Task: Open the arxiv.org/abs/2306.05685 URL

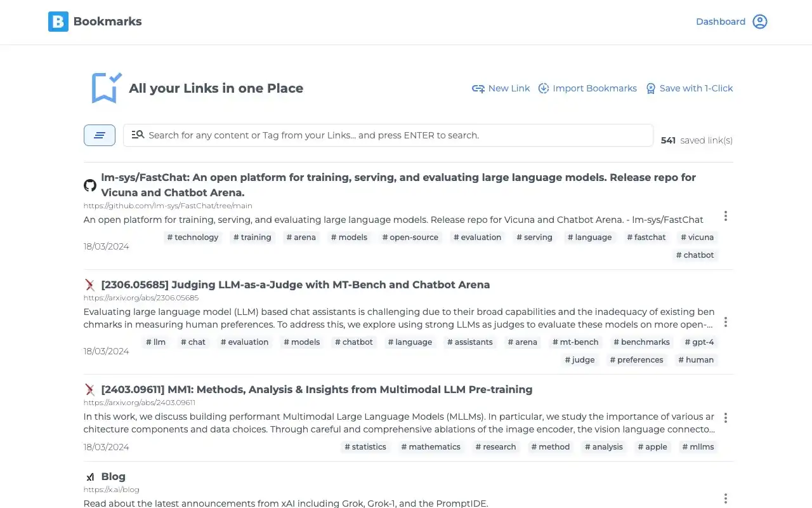Action: click(x=141, y=298)
